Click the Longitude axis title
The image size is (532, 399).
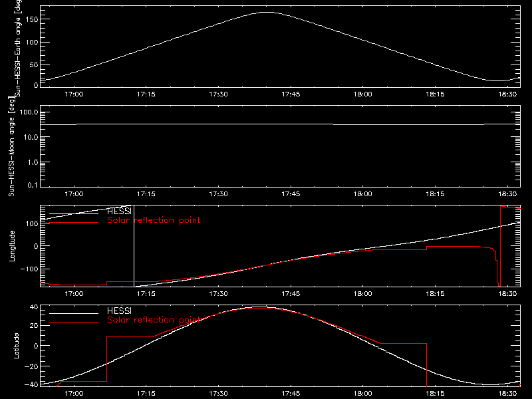pos(12,246)
